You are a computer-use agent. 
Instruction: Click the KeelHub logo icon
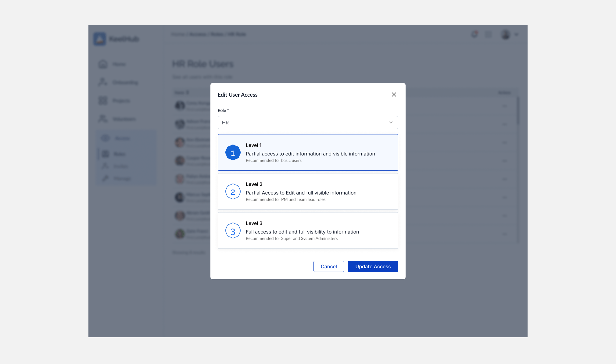pos(100,39)
